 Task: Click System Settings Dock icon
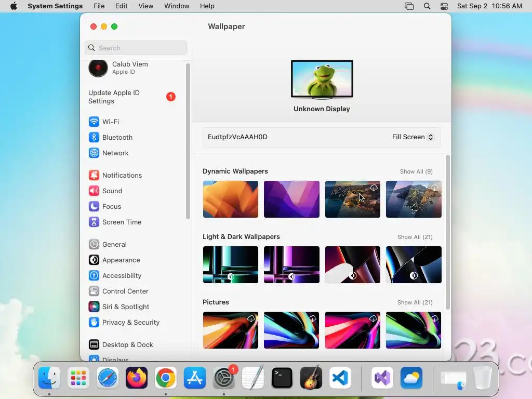click(x=224, y=377)
